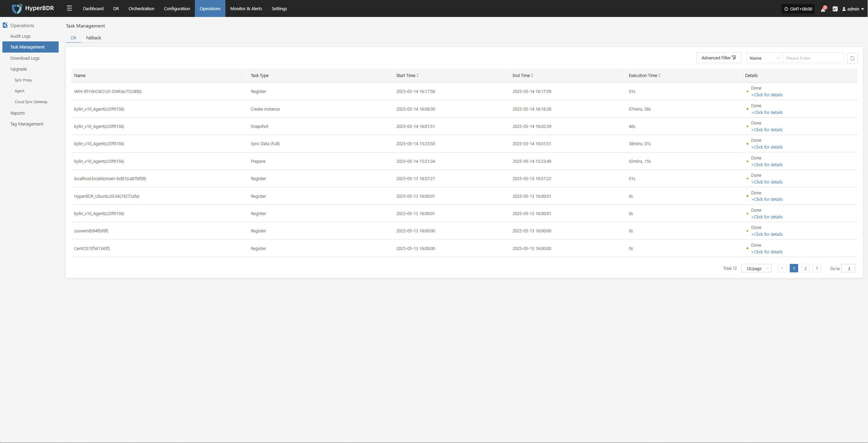Select the DR tab under Task Management
The image size is (868, 443).
click(x=74, y=38)
